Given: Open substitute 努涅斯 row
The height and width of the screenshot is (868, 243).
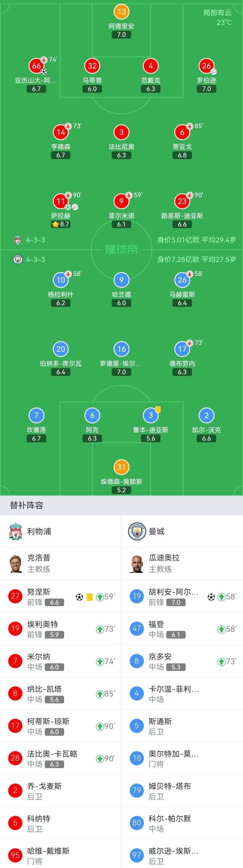Looking at the screenshot, I should pyautogui.click(x=61, y=596).
